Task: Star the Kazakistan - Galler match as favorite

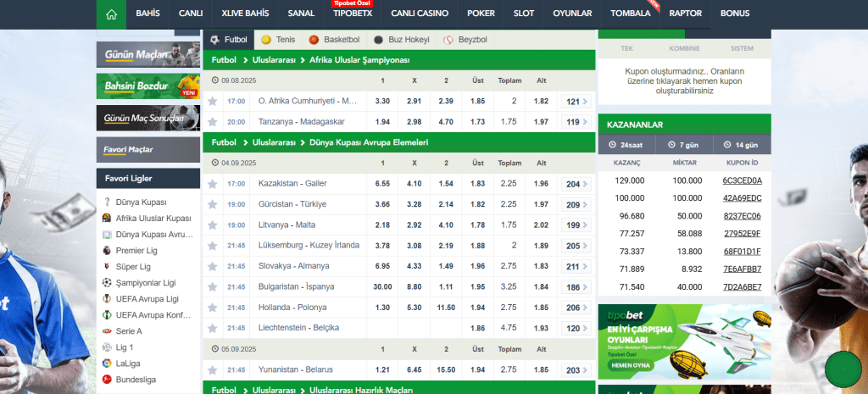Action: coord(212,184)
